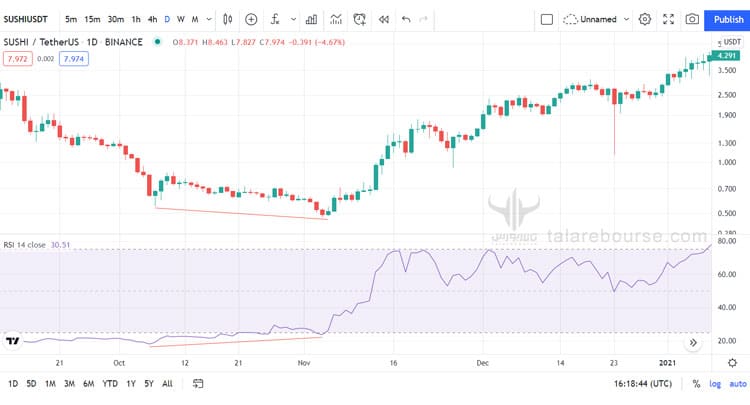Select the 1Y date range

click(131, 383)
